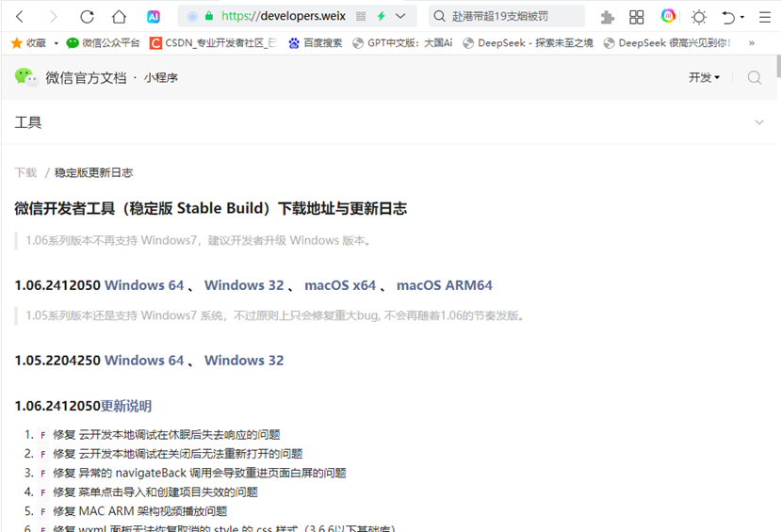Go back using the browser back arrow
Image resolution: width=781 pixels, height=532 pixels.
click(x=20, y=17)
